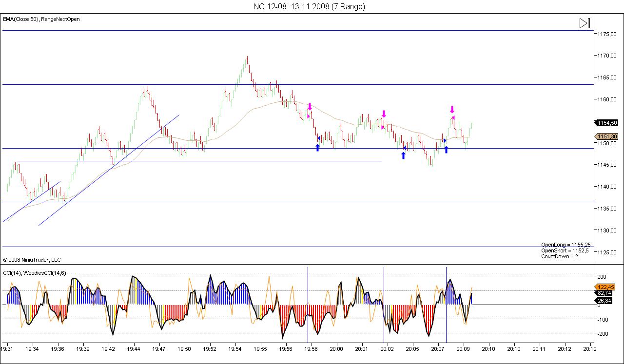624x364 pixels.
Task: Select the CCI panel vertical line at 20:07
Action: 446,305
